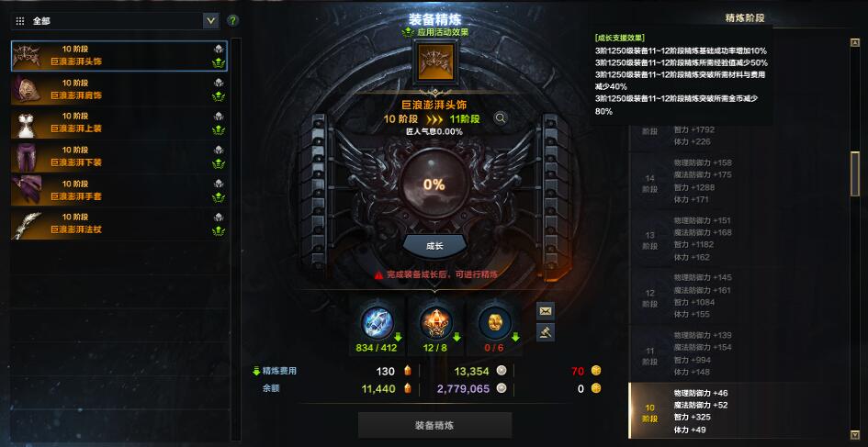Open the auction hammer icon
868x447 pixels.
coord(546,332)
